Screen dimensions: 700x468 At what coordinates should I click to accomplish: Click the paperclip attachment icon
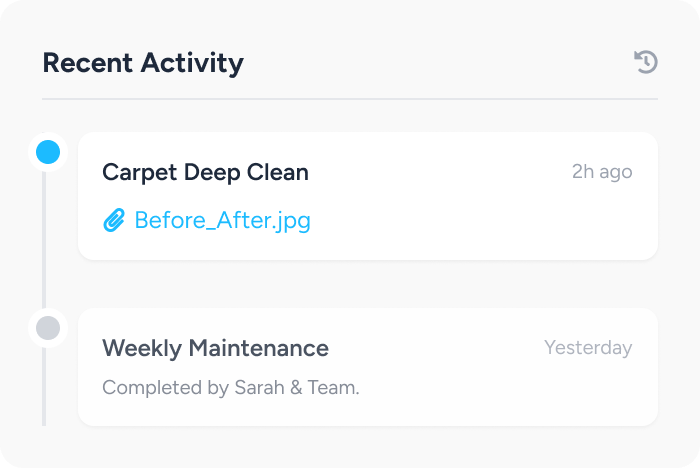pyautogui.click(x=114, y=220)
